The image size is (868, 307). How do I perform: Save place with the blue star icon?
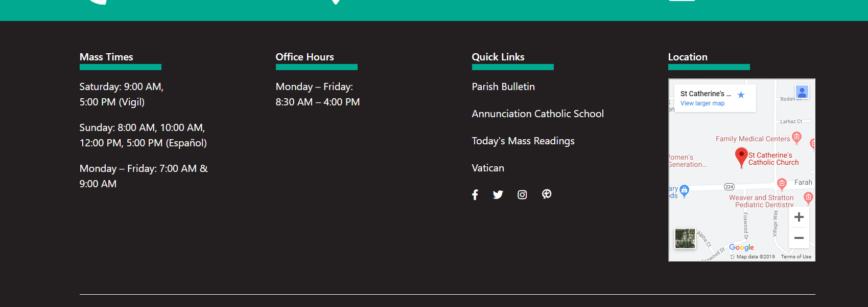click(741, 95)
